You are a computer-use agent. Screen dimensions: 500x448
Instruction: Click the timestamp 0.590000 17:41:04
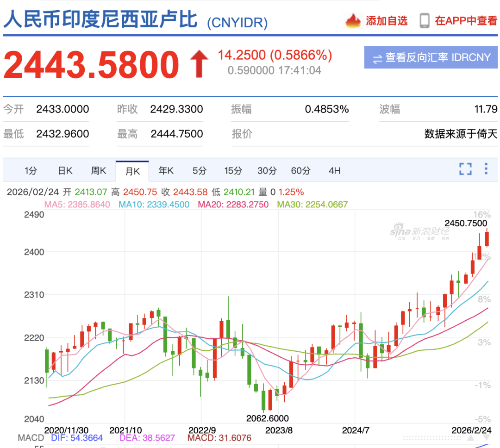click(x=274, y=70)
